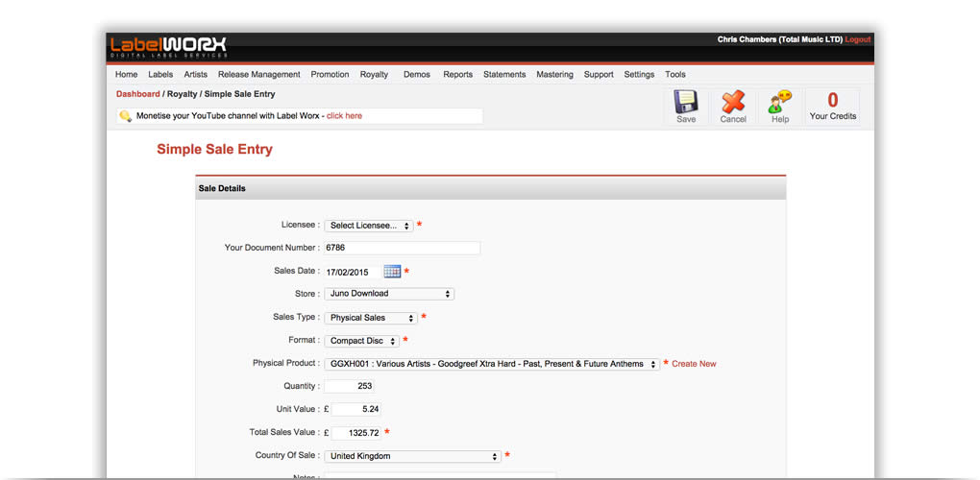980x480 pixels.
Task: Click the Sale Details section header
Action: [x=491, y=188]
